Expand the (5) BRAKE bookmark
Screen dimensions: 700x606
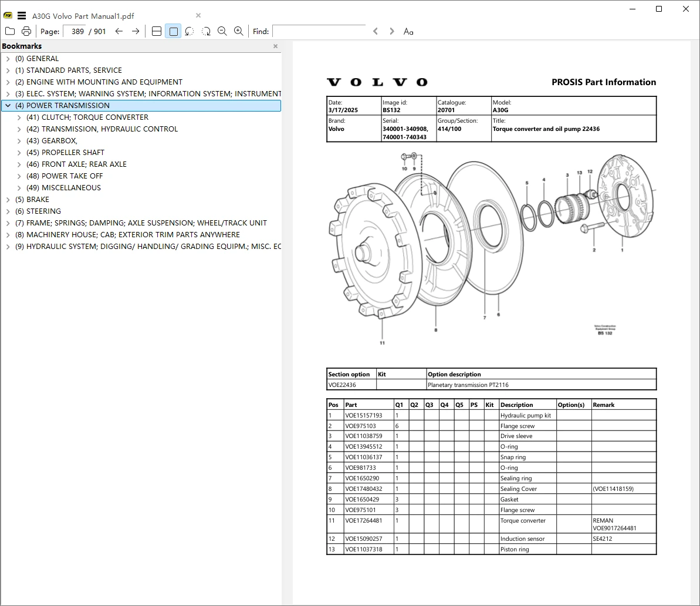(x=8, y=199)
